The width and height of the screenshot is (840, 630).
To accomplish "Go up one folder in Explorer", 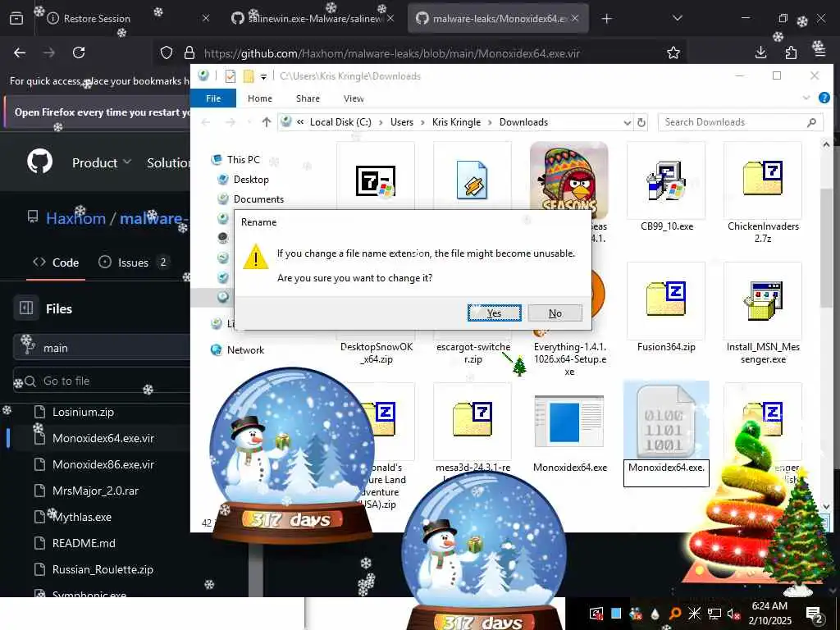I will pyautogui.click(x=267, y=122).
